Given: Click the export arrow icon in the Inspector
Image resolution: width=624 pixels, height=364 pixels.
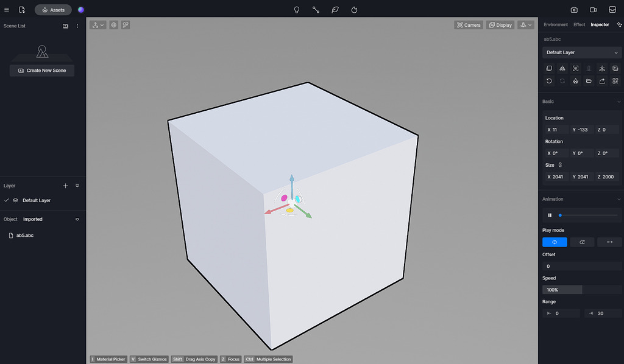Looking at the screenshot, I should pos(601,80).
